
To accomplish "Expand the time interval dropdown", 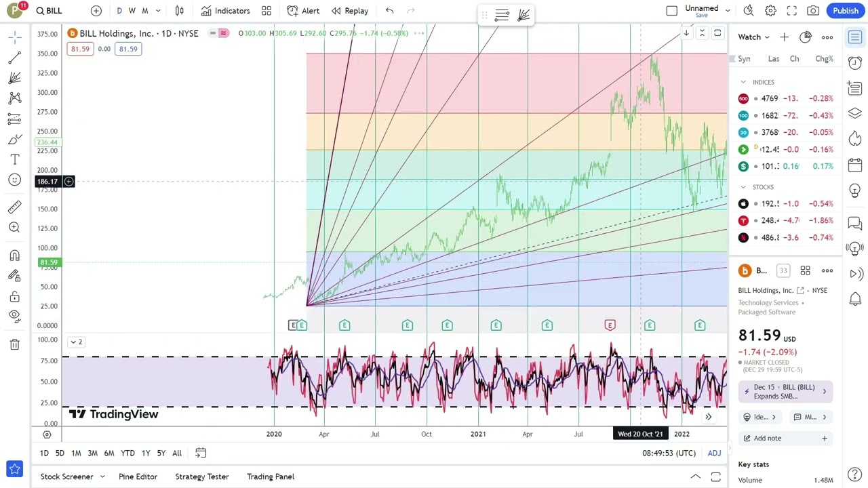I will coord(158,11).
